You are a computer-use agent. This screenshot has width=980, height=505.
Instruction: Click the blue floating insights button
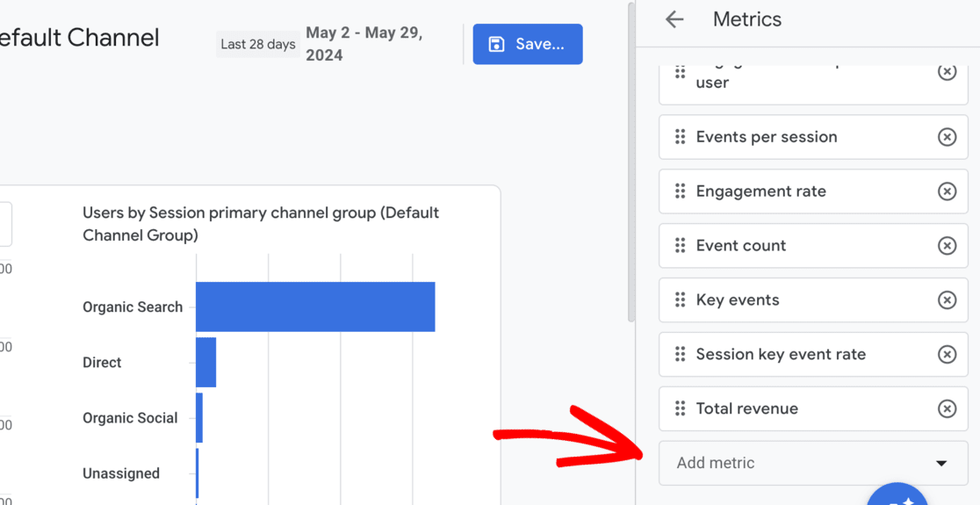pyautogui.click(x=897, y=496)
